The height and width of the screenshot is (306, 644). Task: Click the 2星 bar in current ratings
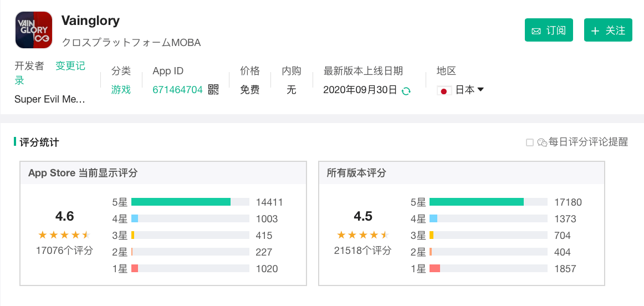point(132,252)
